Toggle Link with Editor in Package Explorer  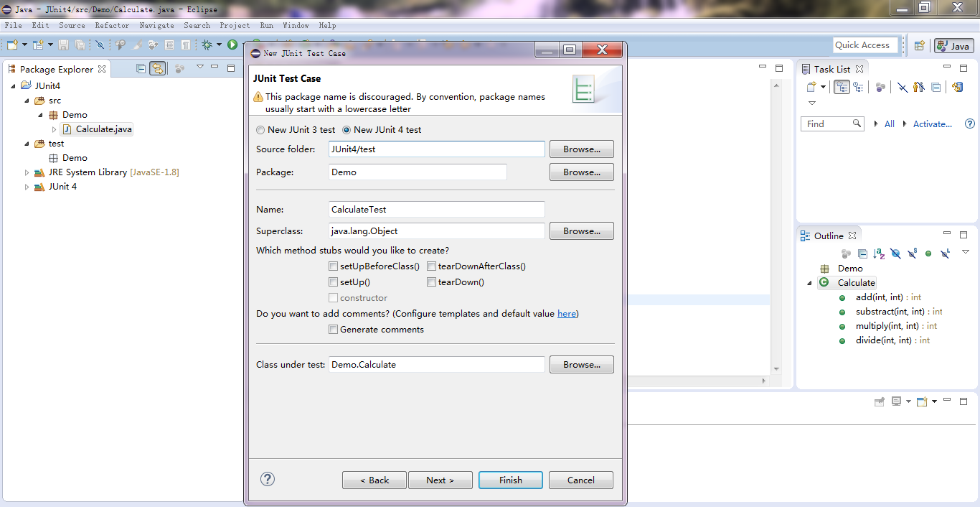158,68
